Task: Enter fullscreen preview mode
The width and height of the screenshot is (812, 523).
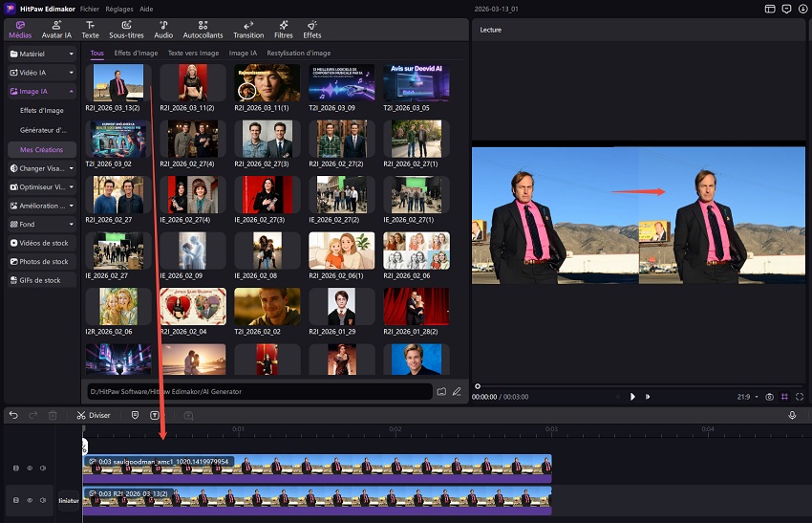Action: click(x=800, y=397)
